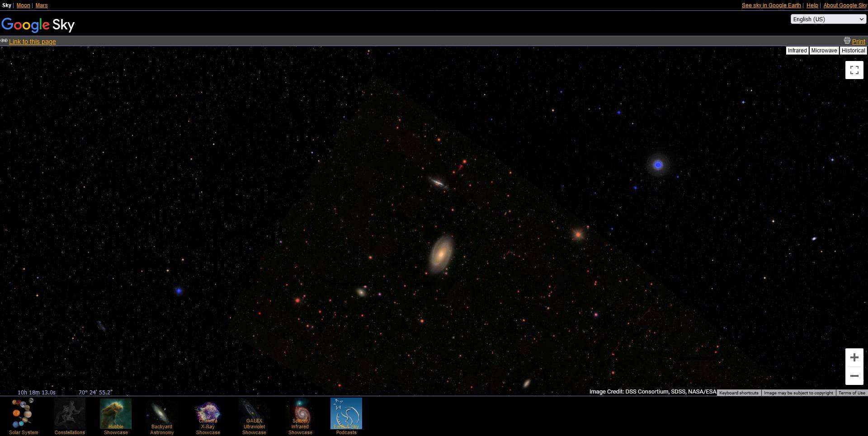This screenshot has width=868, height=436.
Task: Switch to the Microwave layer
Action: click(824, 50)
